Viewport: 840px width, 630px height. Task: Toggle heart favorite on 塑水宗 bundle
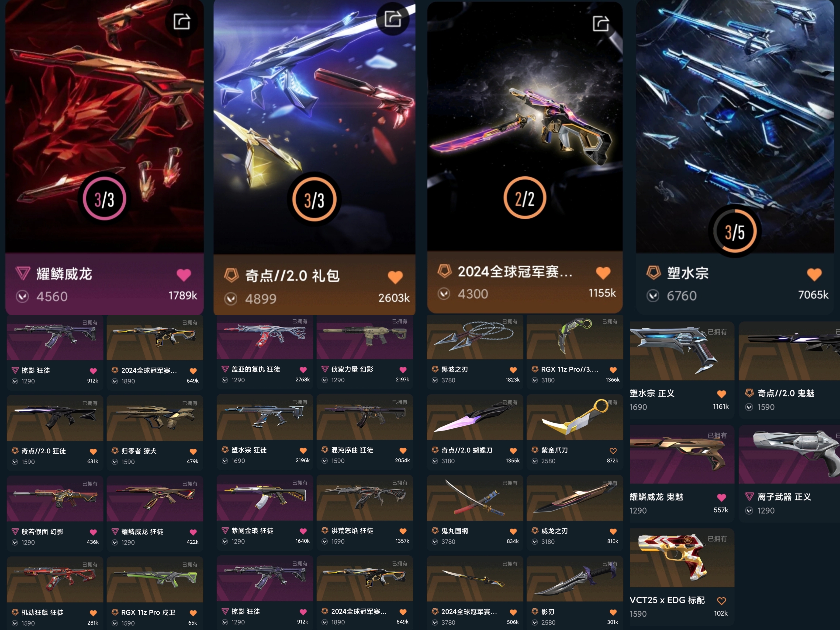pos(814,274)
